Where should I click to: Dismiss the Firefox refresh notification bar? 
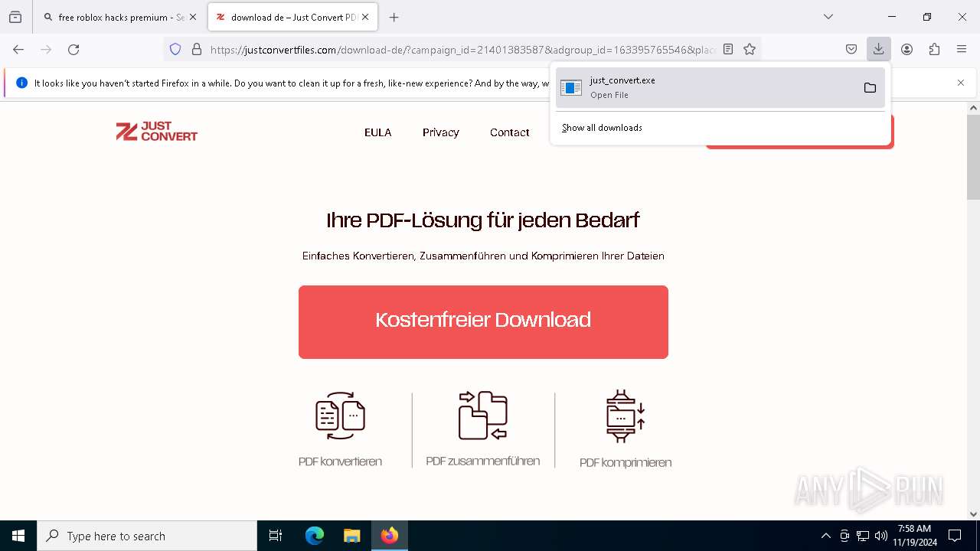[x=961, y=83]
